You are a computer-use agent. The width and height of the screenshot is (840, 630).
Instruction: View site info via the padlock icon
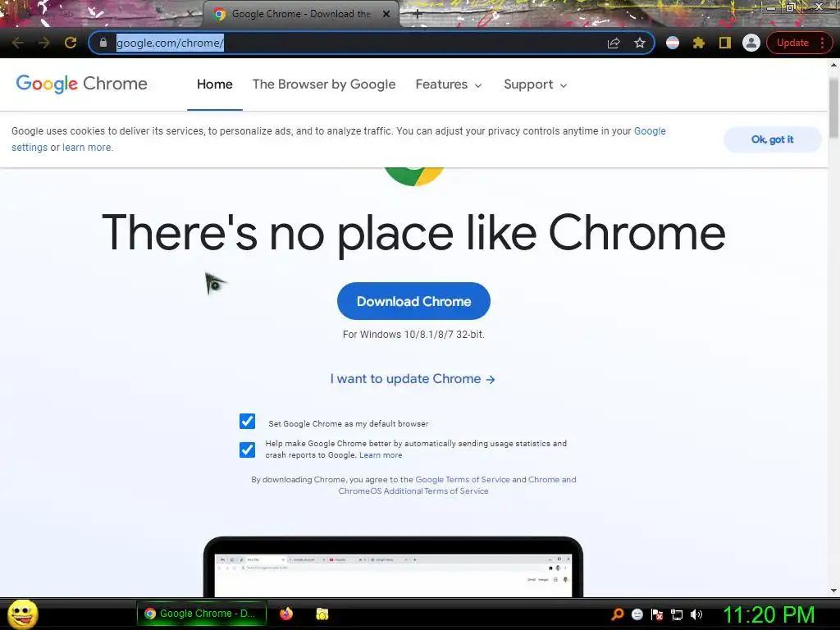pyautogui.click(x=103, y=43)
